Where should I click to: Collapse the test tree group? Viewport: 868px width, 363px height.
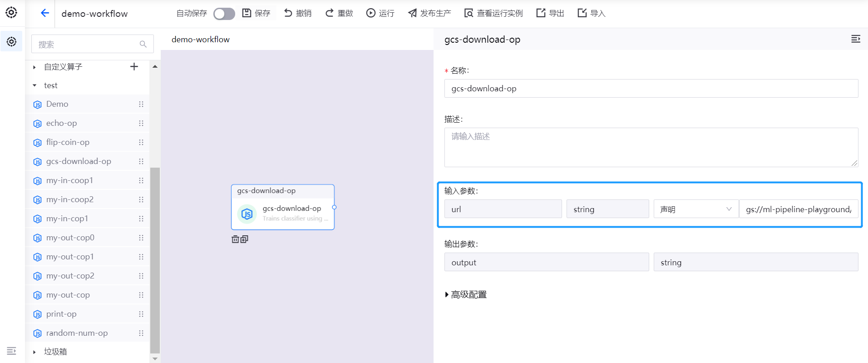tap(35, 85)
